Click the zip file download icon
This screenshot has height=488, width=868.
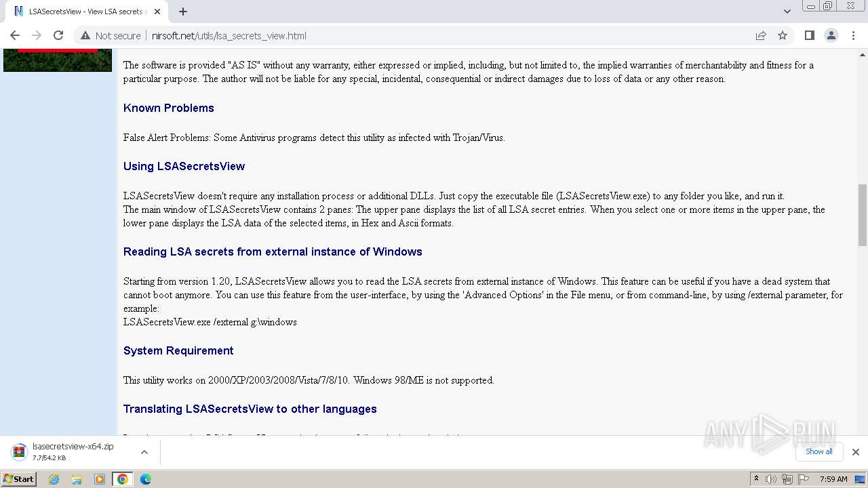19,452
